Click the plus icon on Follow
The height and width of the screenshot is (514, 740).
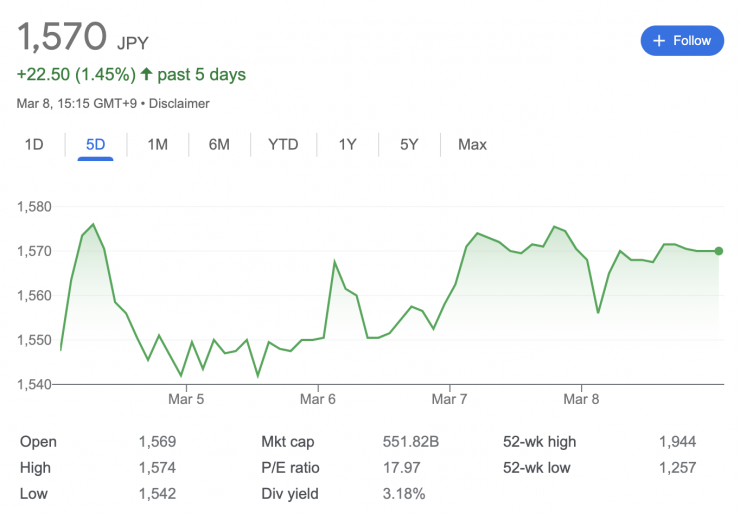point(658,41)
